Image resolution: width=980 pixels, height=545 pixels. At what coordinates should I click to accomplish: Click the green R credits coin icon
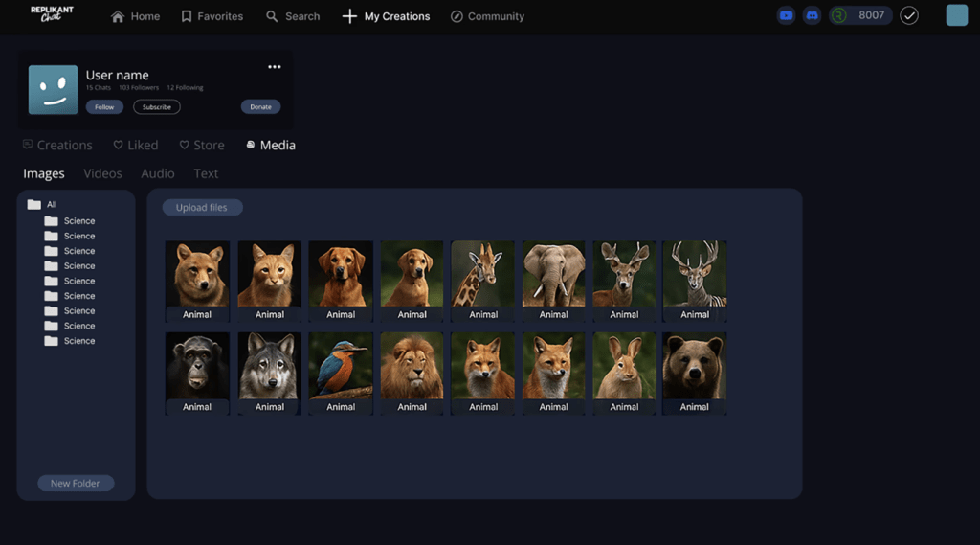coord(839,15)
